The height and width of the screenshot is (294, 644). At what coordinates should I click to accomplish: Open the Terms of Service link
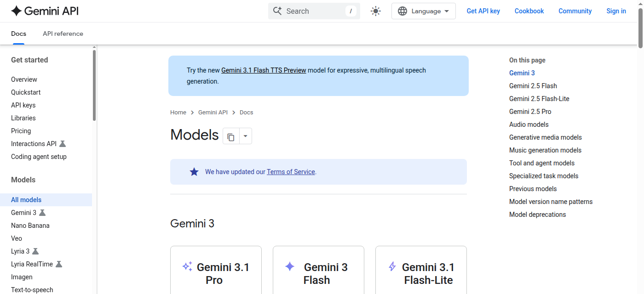[x=290, y=171]
